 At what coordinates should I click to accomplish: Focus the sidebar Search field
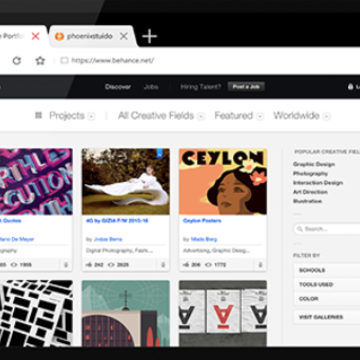coord(327,229)
